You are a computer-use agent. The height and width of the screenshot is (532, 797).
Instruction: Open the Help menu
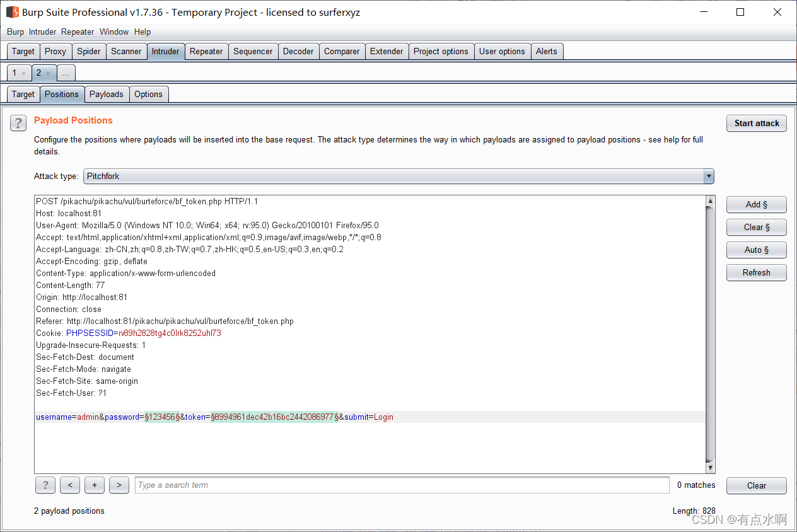[143, 32]
